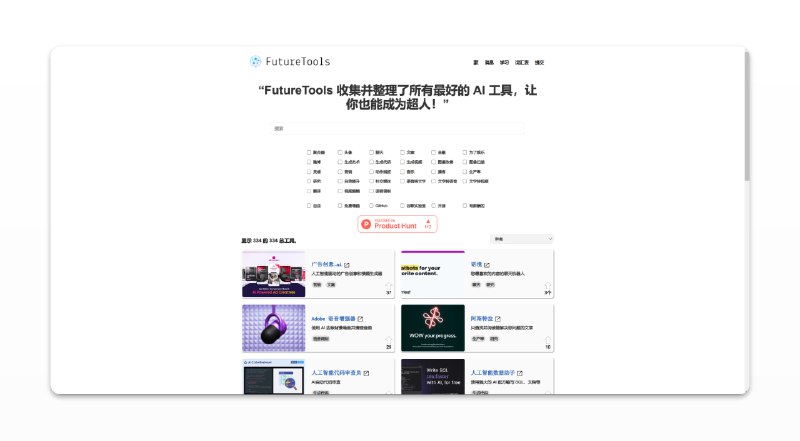Image resolution: width=800 pixels, height=441 pixels.
Task: Click the Product Hunt featured badge
Action: (x=397, y=224)
